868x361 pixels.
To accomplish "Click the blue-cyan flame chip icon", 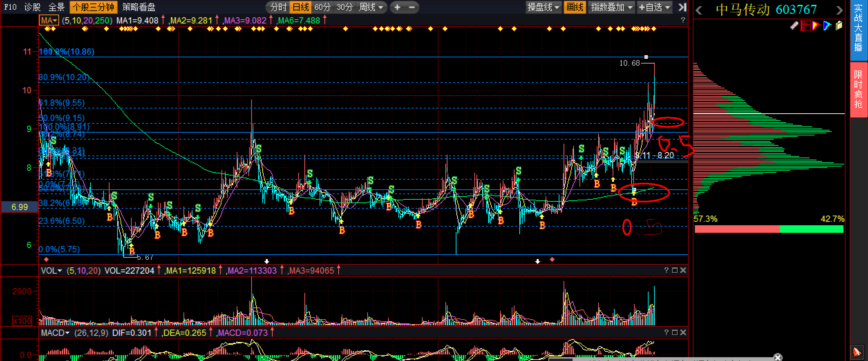I will pos(827,26).
